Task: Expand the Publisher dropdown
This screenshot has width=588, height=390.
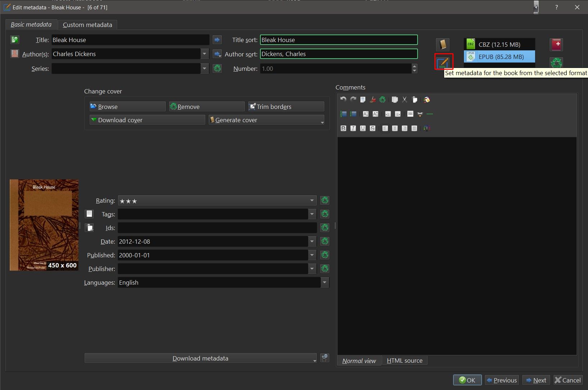Action: tap(312, 269)
